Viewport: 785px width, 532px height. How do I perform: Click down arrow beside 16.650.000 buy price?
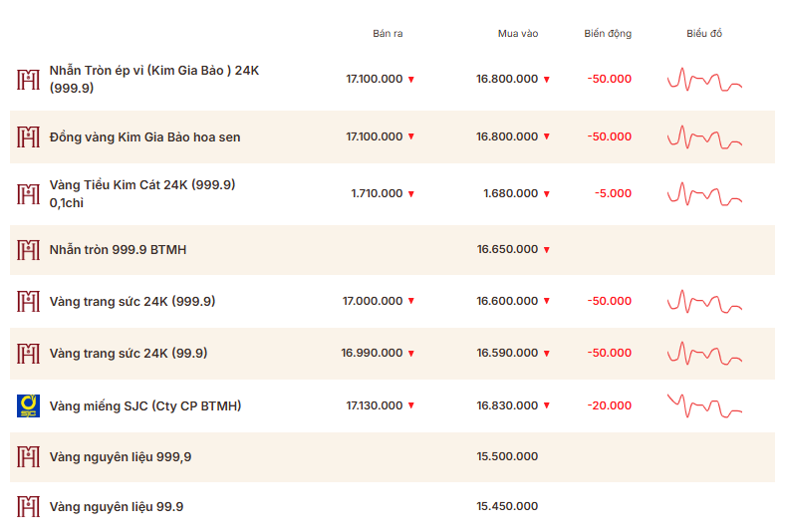(547, 250)
